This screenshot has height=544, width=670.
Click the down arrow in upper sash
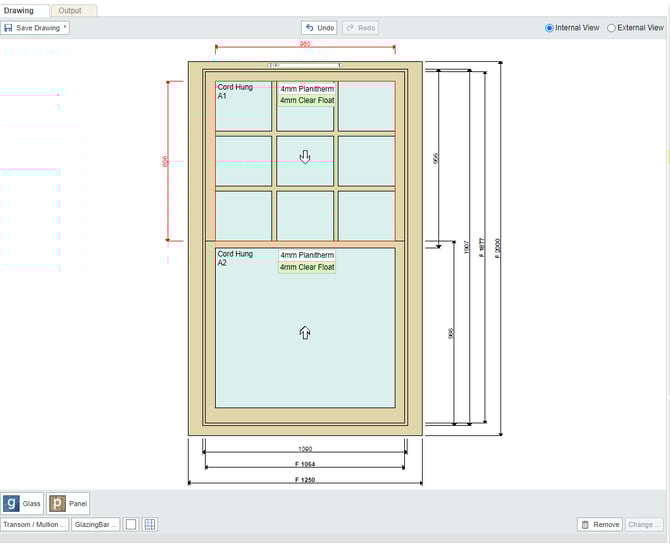pyautogui.click(x=305, y=156)
